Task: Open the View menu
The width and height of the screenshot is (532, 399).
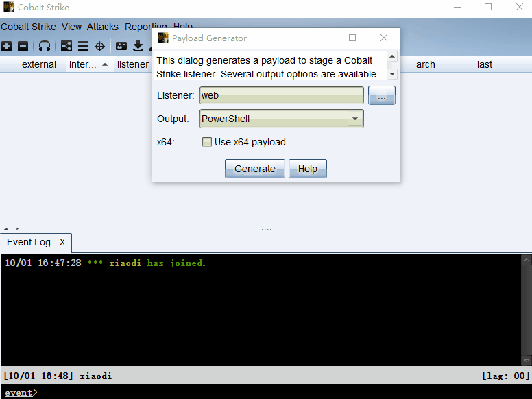Action: click(x=71, y=27)
